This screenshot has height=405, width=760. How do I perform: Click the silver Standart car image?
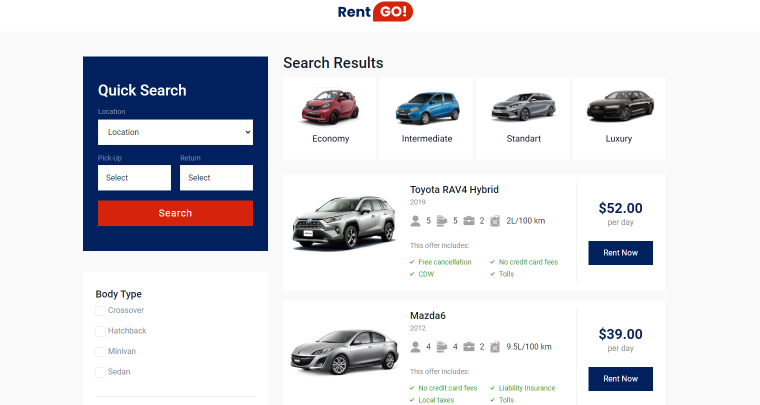pos(523,107)
